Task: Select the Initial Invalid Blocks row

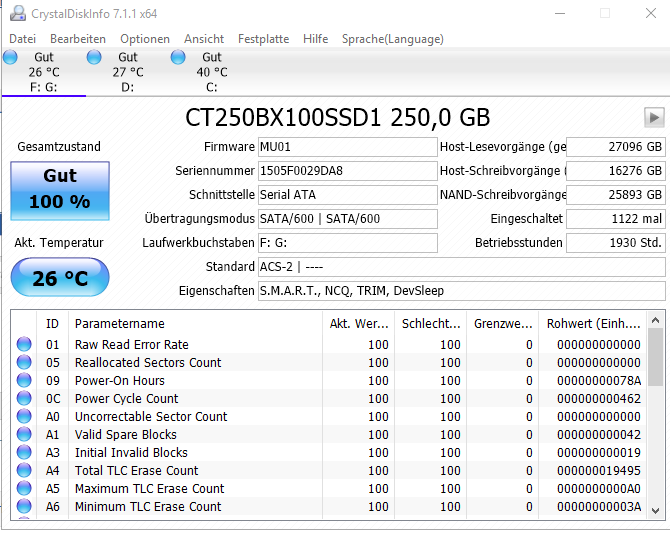Action: (x=329, y=452)
